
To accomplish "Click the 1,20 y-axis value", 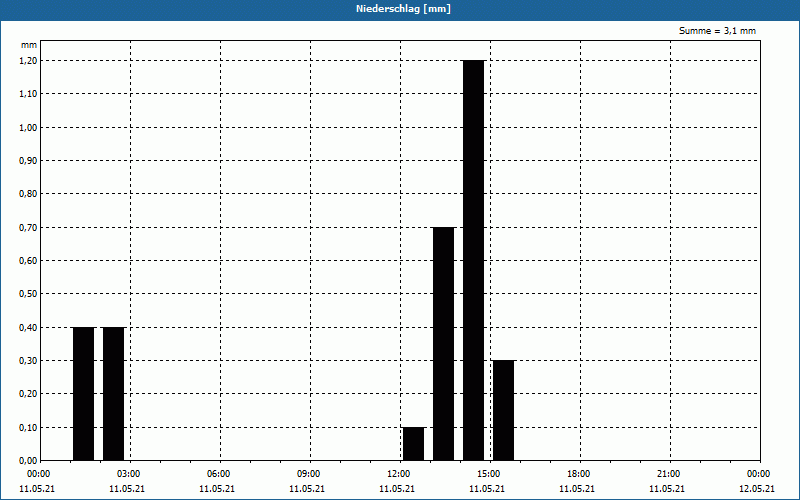I will tap(28, 61).
